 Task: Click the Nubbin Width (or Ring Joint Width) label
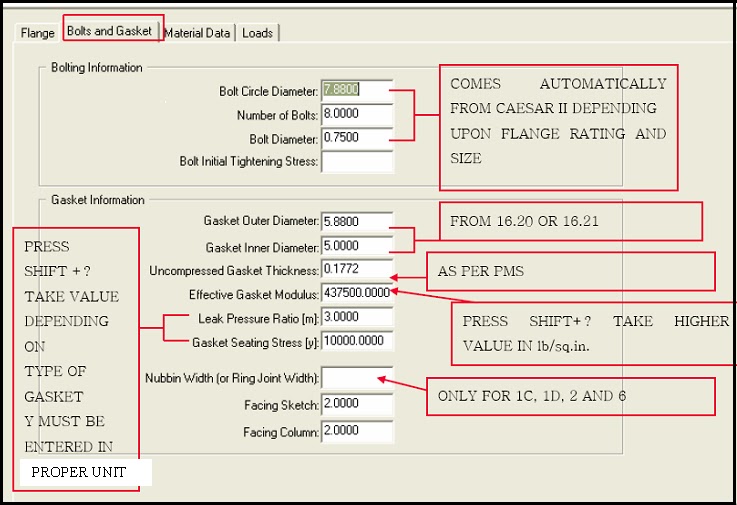click(x=232, y=378)
